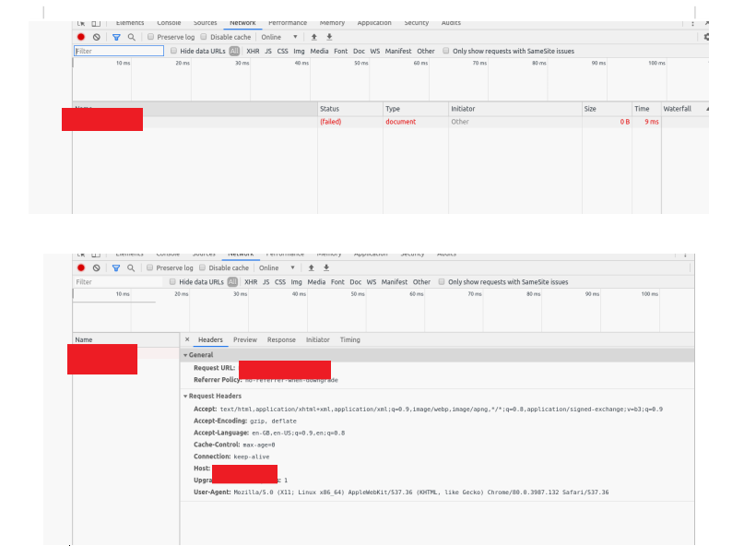
Task: Filter by Font in lower DevTools
Action: [337, 281]
